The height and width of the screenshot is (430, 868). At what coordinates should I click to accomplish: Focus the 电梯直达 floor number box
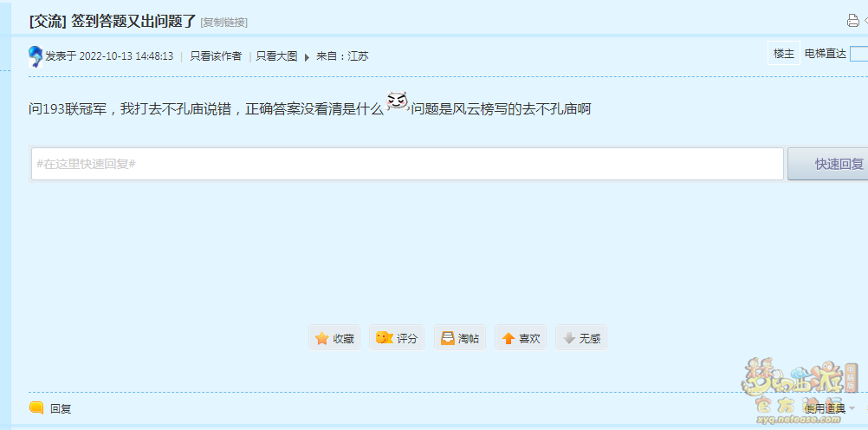(858, 54)
